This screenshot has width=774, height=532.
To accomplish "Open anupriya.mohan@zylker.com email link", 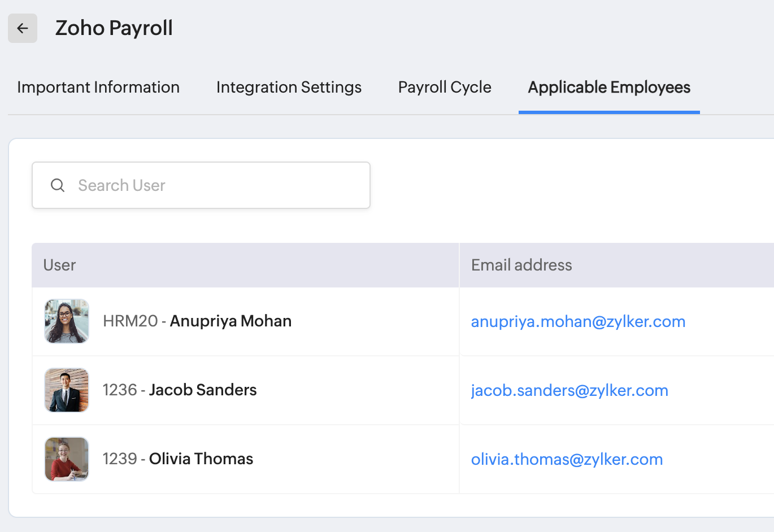I will click(x=578, y=322).
